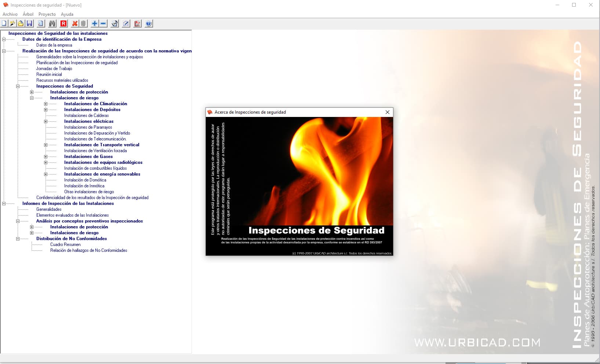
Task: Select Otras instalaciones de riesgo
Action: tap(89, 192)
